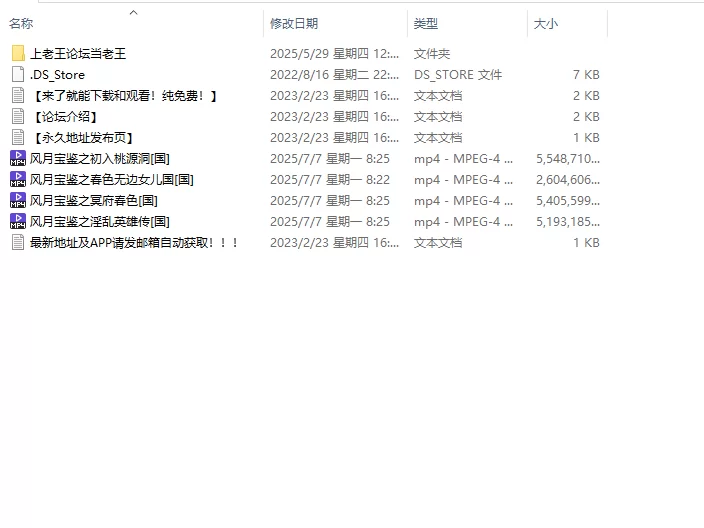Screen dimensions: 704x528
Task: Click the text document icon of 【永久地址发布页】
Action: click(18, 138)
